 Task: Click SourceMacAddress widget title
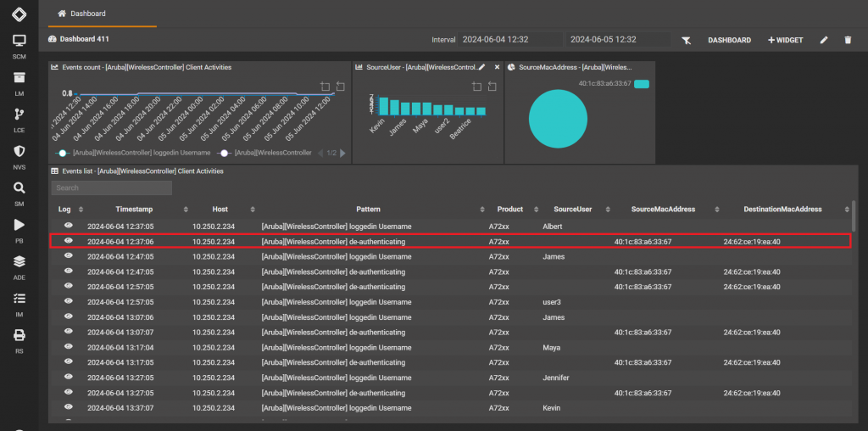point(576,67)
